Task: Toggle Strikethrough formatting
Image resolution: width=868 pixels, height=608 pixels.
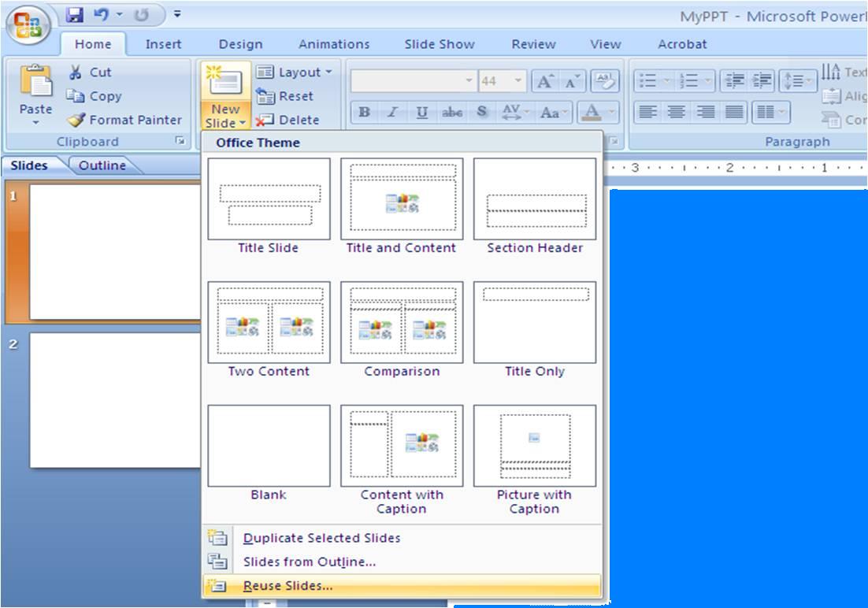Action: tap(451, 113)
